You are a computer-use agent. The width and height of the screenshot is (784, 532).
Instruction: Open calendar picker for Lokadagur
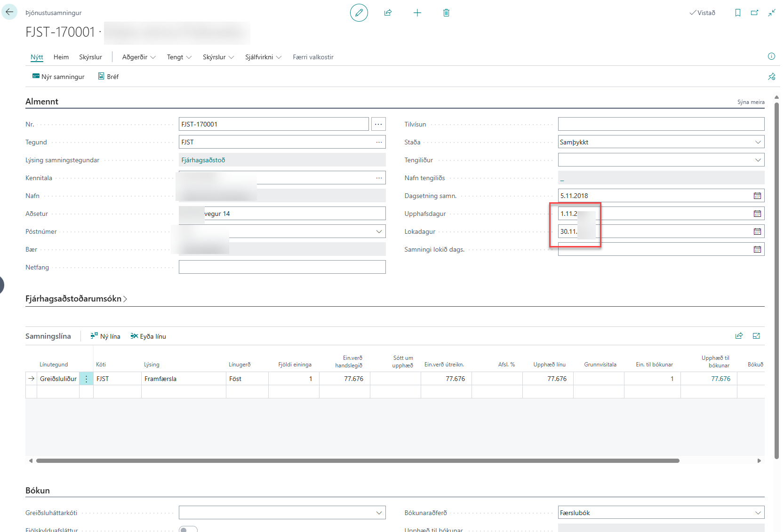757,231
